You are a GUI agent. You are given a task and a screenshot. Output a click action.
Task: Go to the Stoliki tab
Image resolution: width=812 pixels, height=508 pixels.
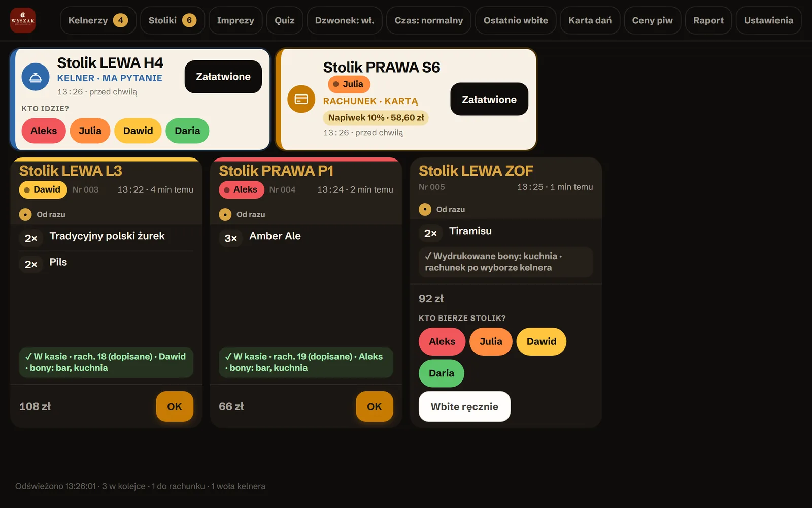point(173,20)
